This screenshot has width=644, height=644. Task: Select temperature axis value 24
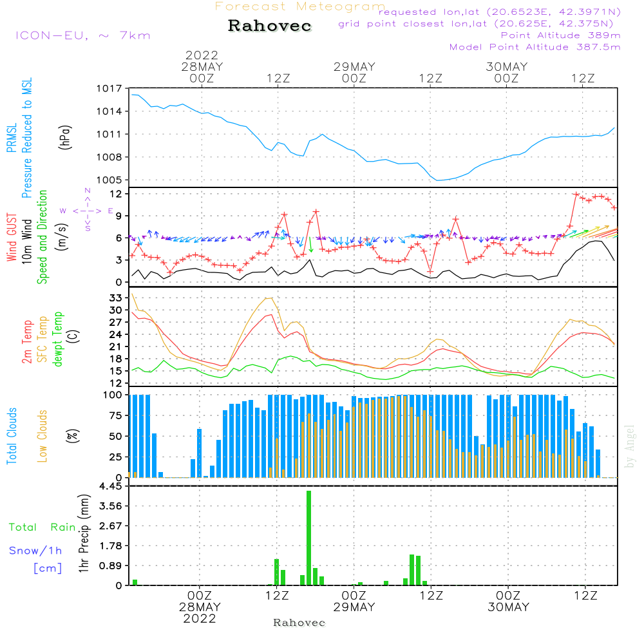pos(116,335)
